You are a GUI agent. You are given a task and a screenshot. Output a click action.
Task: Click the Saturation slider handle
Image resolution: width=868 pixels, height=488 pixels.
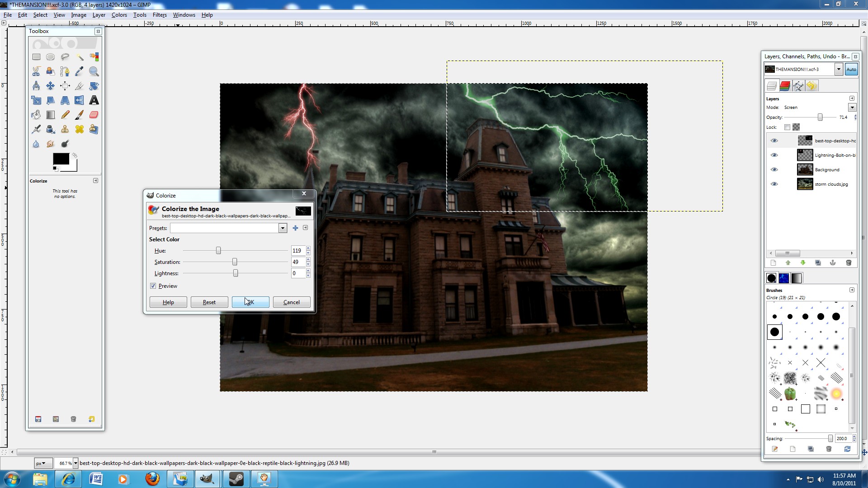point(235,262)
